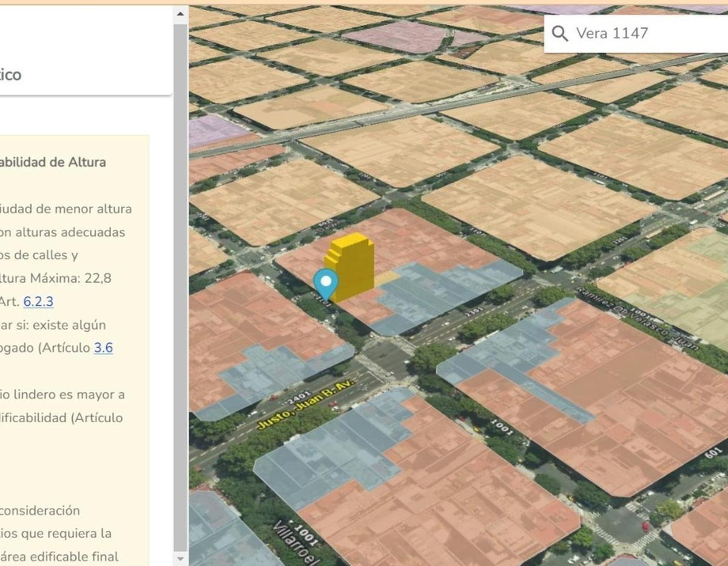Click the "iudad de menor altura" text line
The height and width of the screenshot is (566, 728).
coord(66,209)
